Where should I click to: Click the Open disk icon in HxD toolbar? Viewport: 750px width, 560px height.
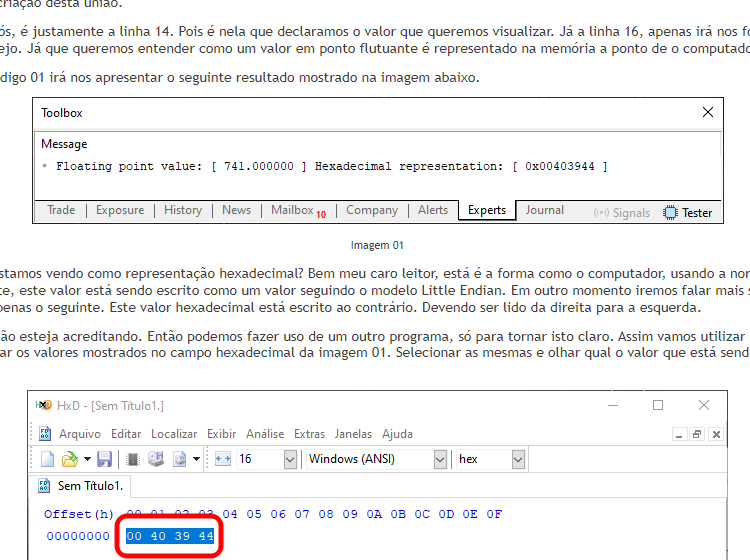[156, 459]
